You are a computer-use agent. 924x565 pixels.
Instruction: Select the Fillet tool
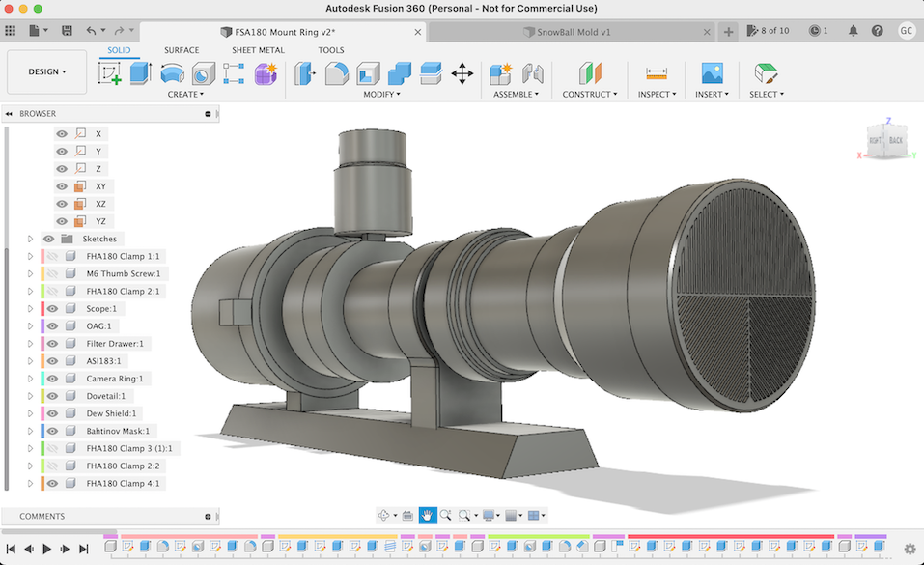[x=336, y=73]
